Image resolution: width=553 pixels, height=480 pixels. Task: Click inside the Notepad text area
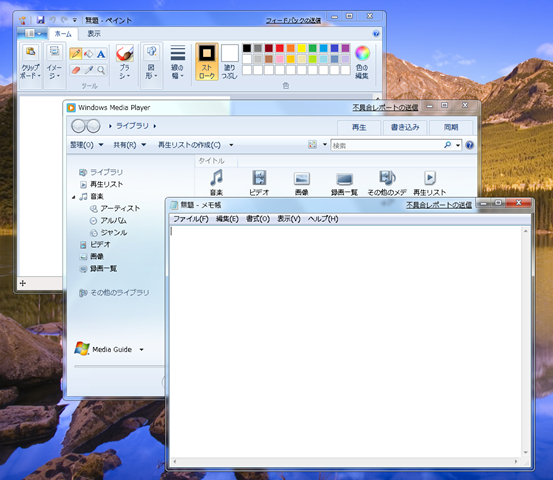346,341
